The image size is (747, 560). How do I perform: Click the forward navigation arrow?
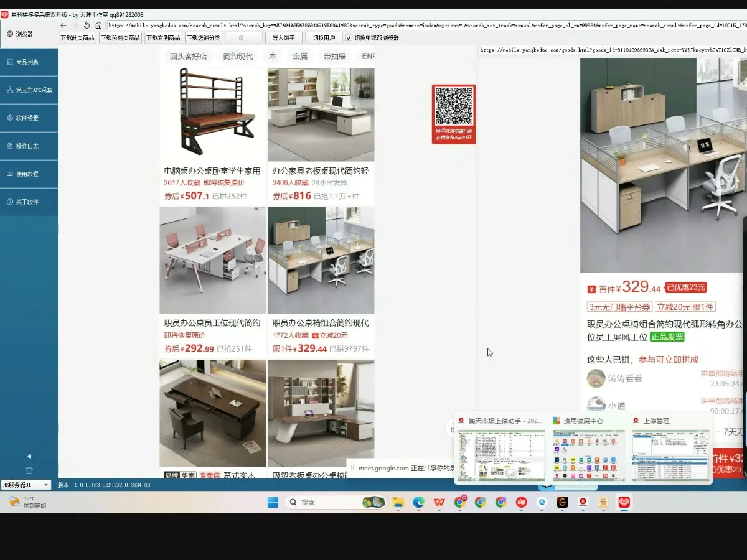75,26
